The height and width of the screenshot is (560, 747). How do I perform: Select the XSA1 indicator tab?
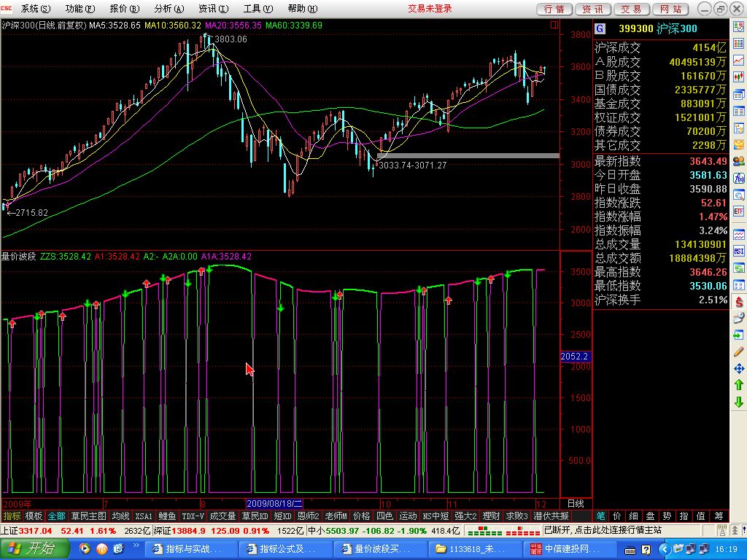[x=144, y=516]
